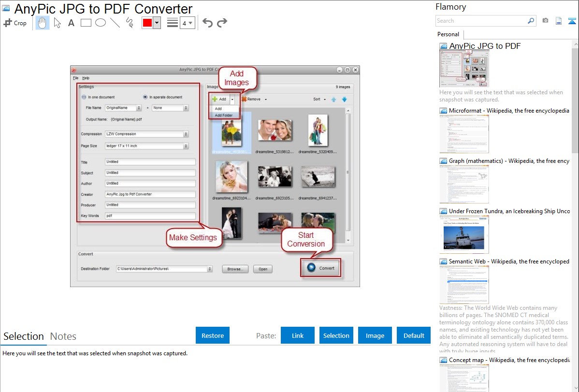579x392 pixels.
Task: Open the None suffix dropdown
Action: (186, 108)
